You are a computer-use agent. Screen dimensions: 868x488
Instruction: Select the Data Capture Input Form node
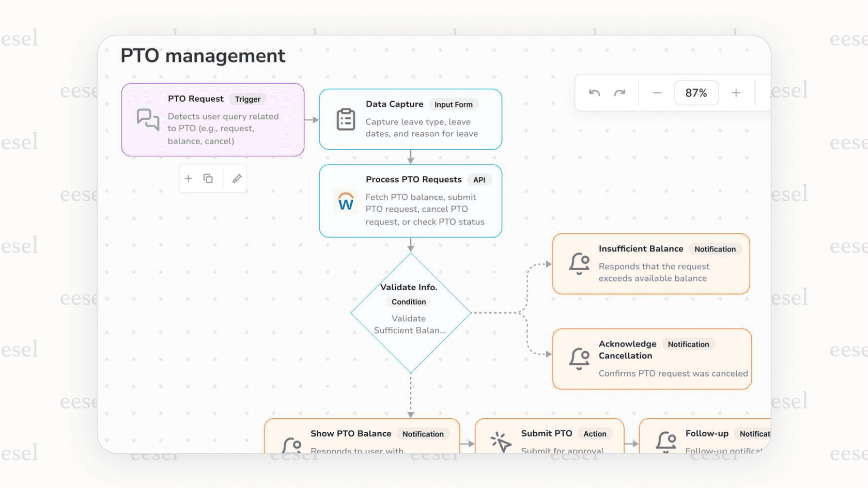pyautogui.click(x=410, y=119)
